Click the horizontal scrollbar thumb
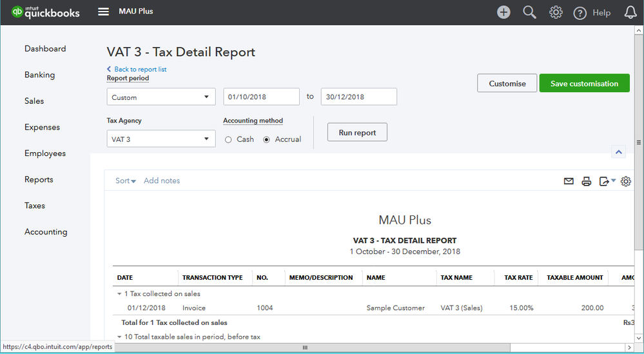 (305, 348)
